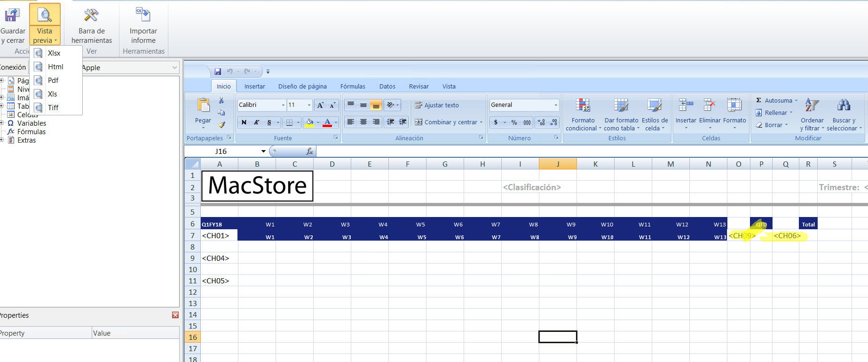
Task: Toggle bottom vertical alignment
Action: 376,105
